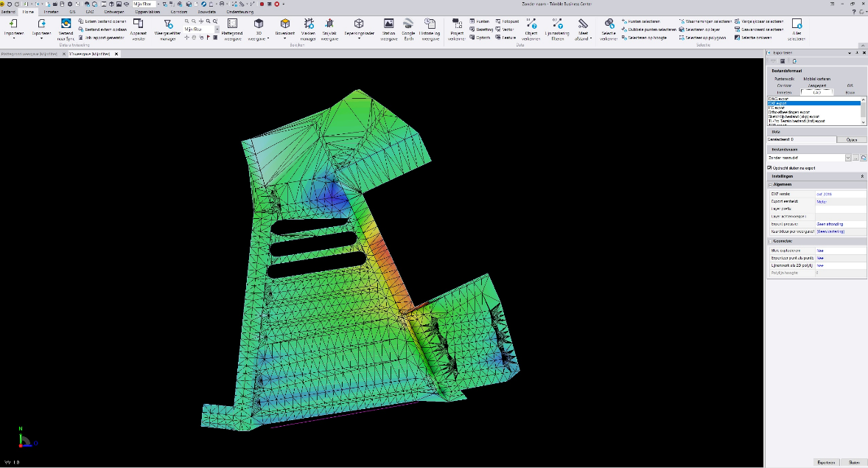Open the Mijn filter dropdown in ribbon

217,29
